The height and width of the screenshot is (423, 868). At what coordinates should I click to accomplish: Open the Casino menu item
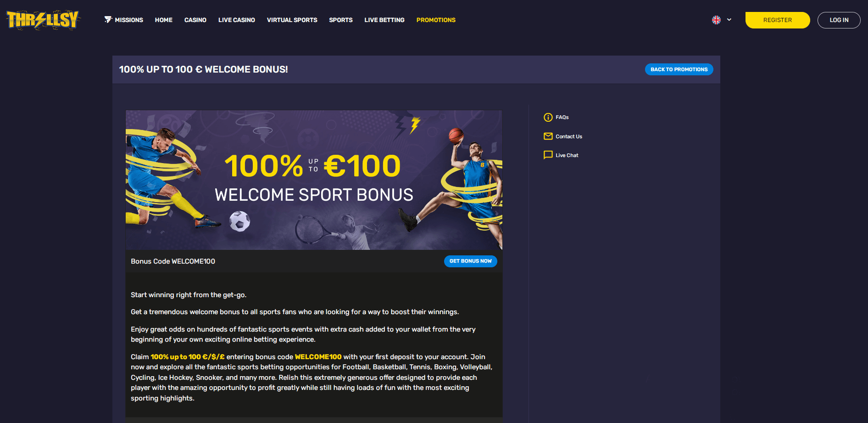[195, 20]
